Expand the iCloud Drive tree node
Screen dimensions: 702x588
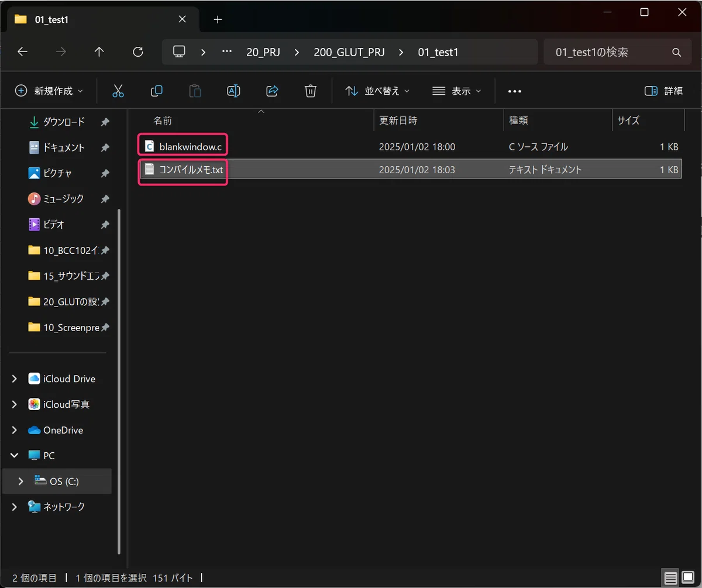click(15, 379)
